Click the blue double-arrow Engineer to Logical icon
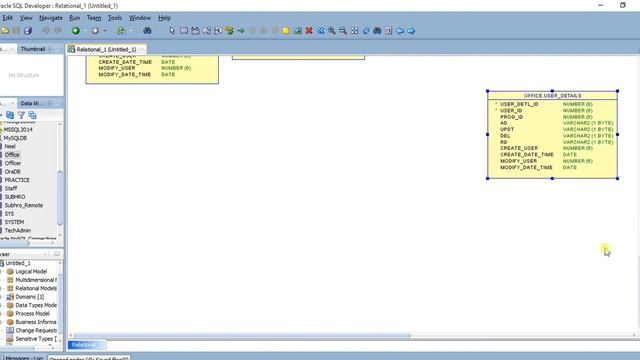Screen dimensions: 640x360 [320, 31]
